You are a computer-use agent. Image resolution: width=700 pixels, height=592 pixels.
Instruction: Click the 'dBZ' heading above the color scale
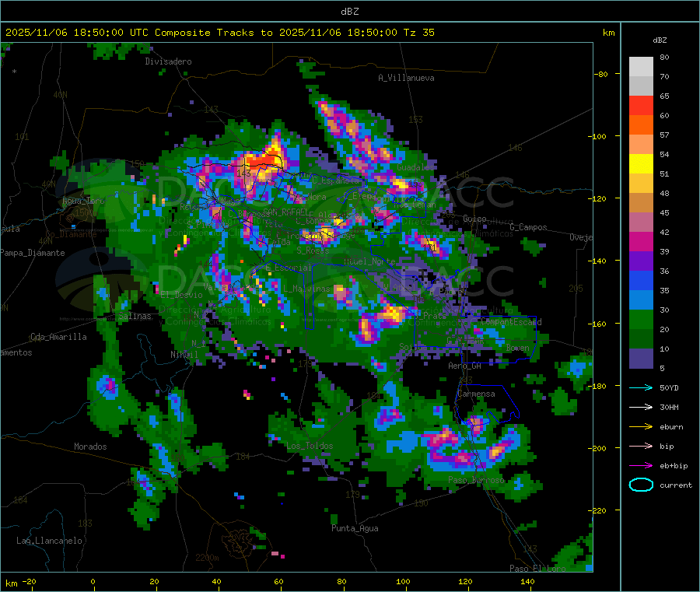[x=660, y=40]
